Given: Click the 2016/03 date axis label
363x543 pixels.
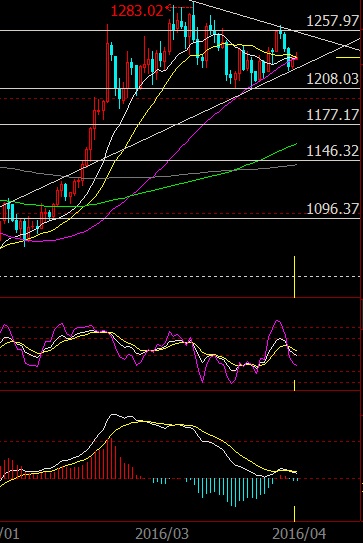Looking at the screenshot, I should [162, 534].
